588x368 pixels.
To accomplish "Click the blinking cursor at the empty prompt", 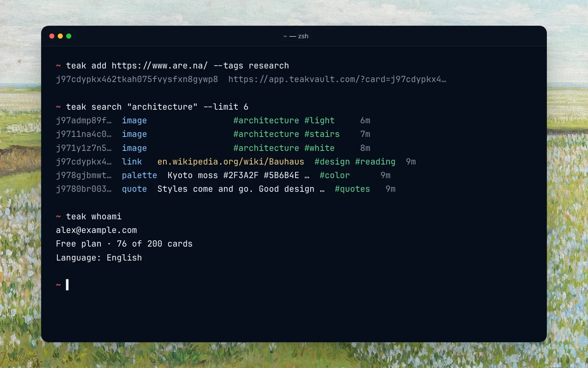I will click(x=67, y=285).
